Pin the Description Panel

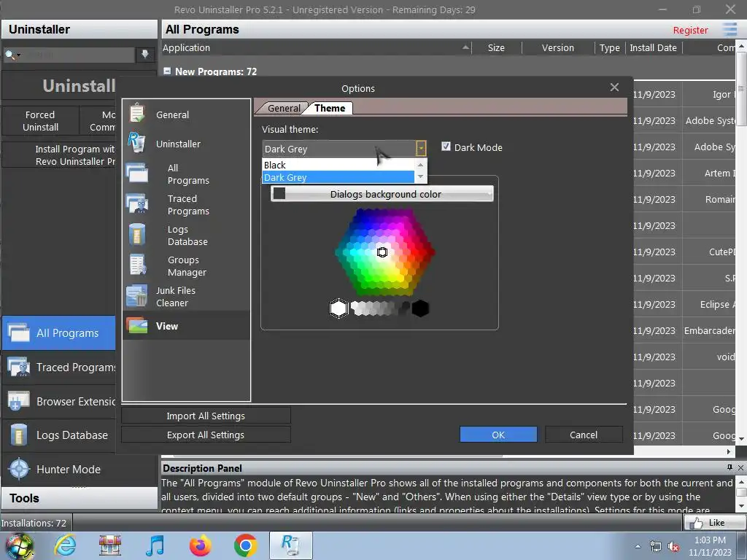point(729,467)
